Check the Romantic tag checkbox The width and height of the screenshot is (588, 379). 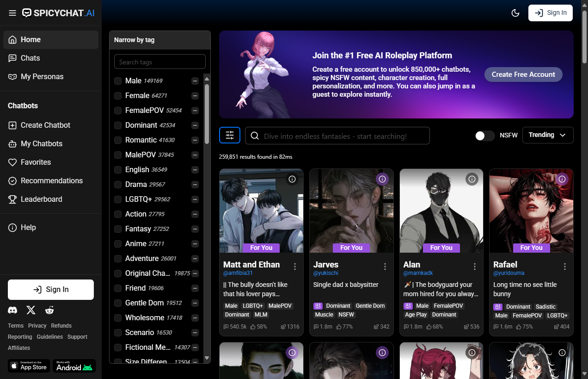[118, 140]
